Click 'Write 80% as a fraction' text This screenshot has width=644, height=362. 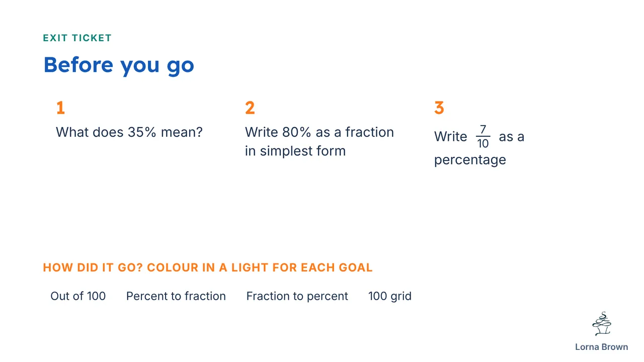[x=319, y=132]
